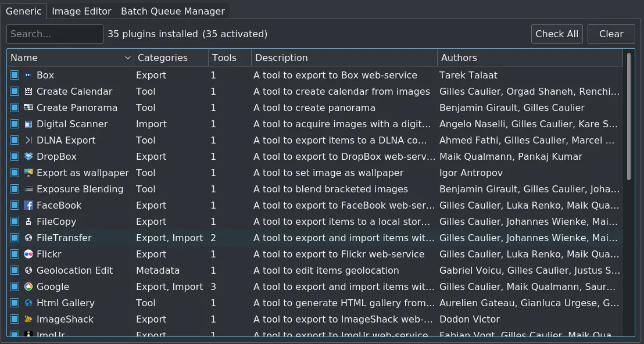Click the FaceBook plugin icon
Screen dimensions: 644x344
tap(29, 205)
